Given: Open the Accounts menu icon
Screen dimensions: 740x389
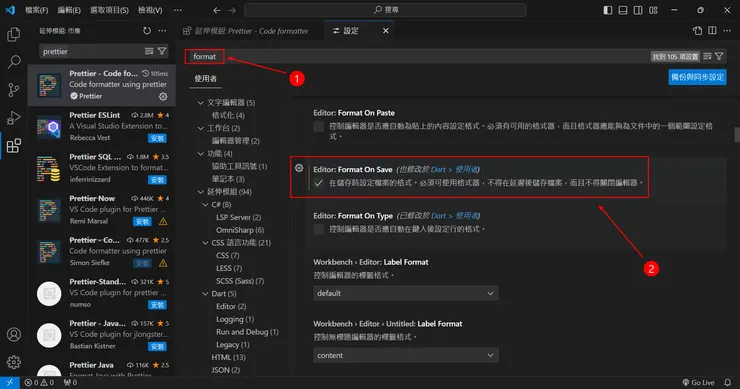Looking at the screenshot, I should coord(14,334).
